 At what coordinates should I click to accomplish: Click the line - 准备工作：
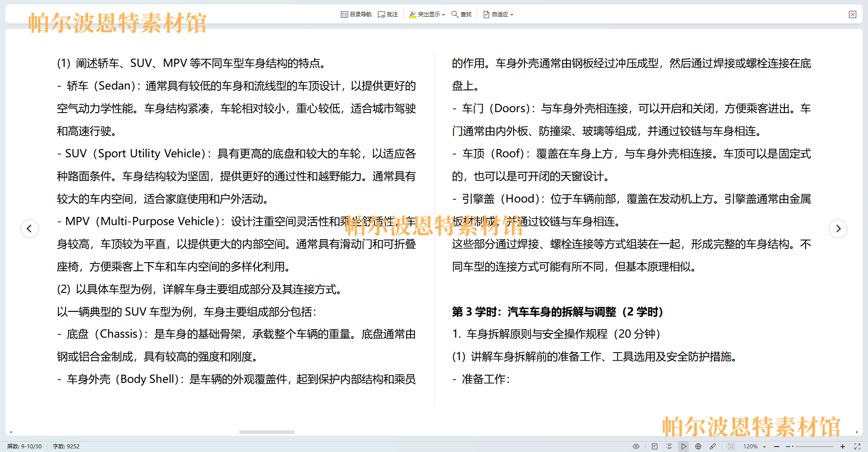(481, 379)
